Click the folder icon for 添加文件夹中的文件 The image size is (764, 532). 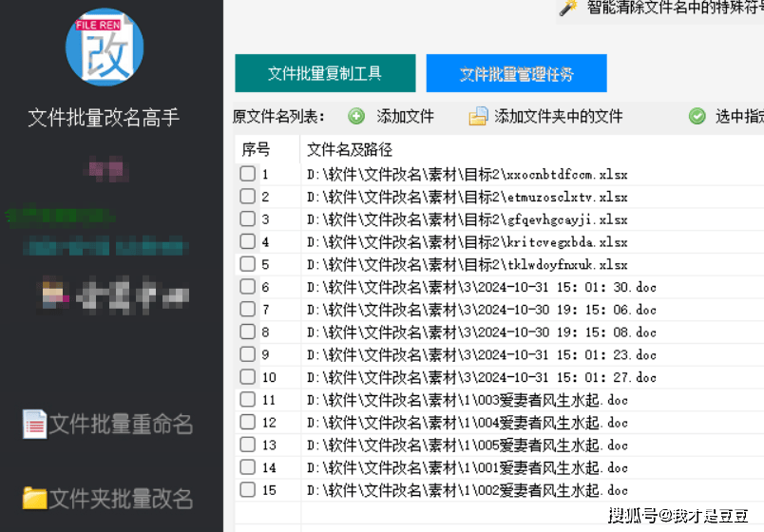point(478,117)
